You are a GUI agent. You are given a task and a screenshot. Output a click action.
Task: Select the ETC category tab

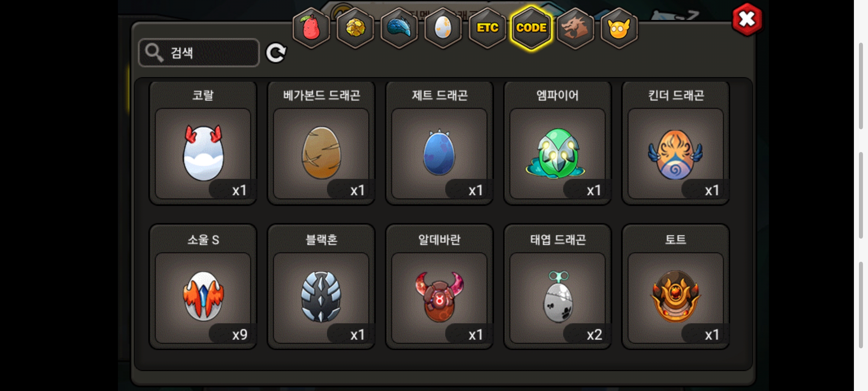487,28
